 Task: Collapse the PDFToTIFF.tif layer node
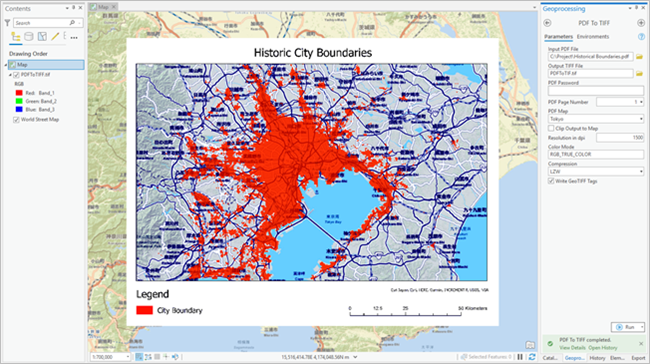point(10,75)
